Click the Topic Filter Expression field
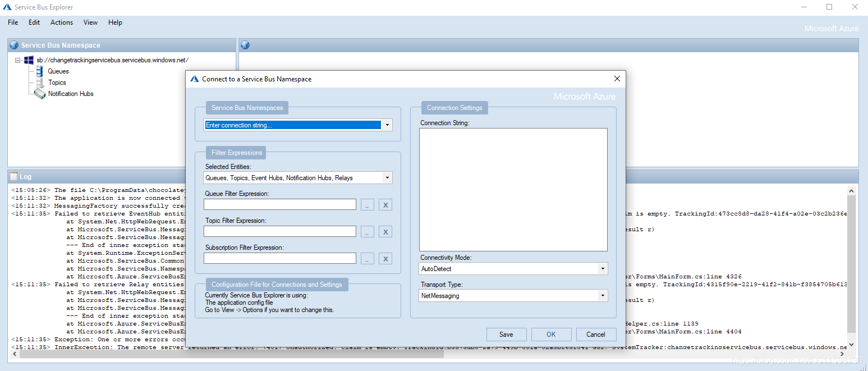Screen dimensions: 868x371 [x=280, y=231]
